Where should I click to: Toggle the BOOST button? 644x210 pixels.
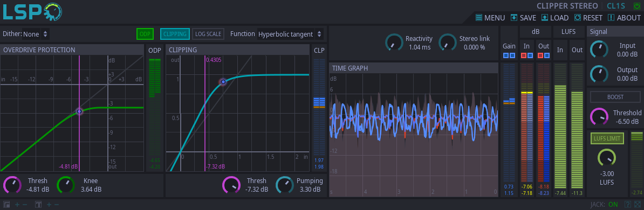(615, 97)
